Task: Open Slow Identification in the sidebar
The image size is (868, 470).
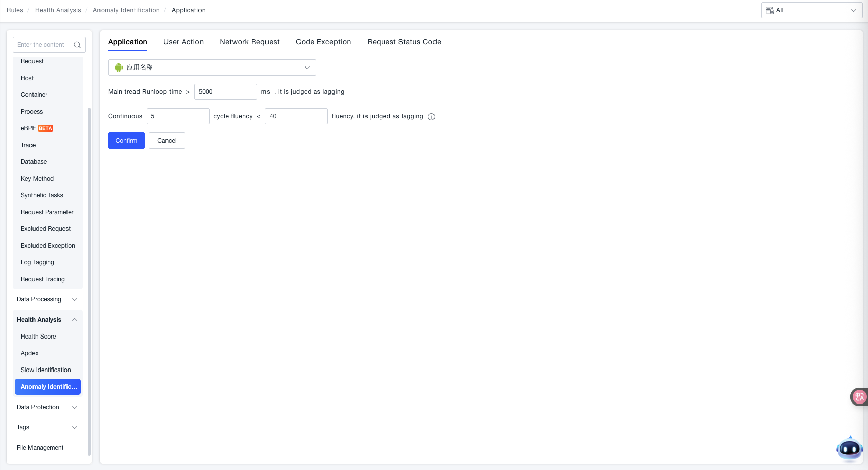Action: (46, 370)
